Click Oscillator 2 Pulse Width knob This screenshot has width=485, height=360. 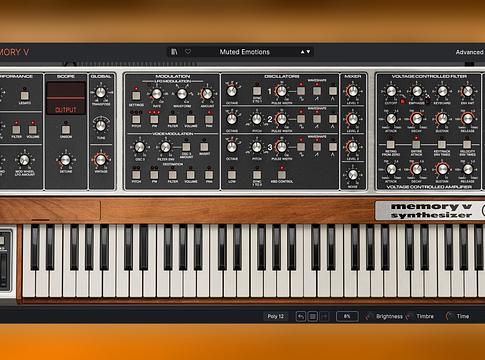coord(281,119)
